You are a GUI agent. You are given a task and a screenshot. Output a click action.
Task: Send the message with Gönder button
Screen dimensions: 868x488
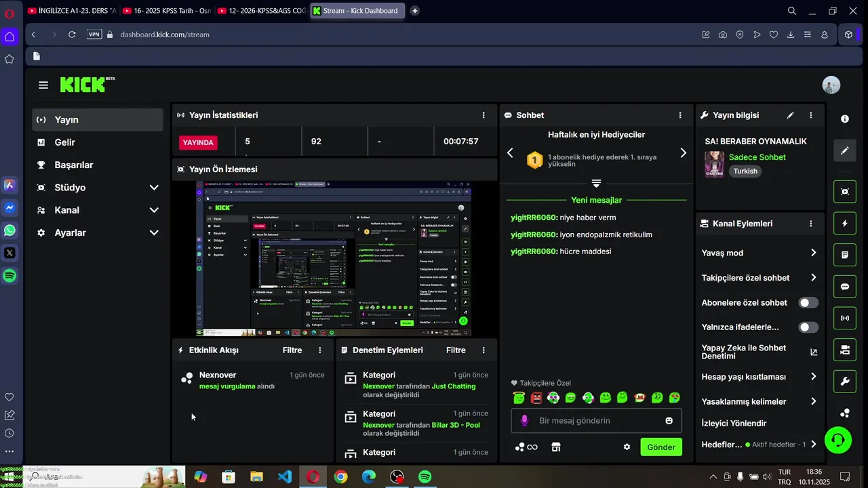point(661,447)
